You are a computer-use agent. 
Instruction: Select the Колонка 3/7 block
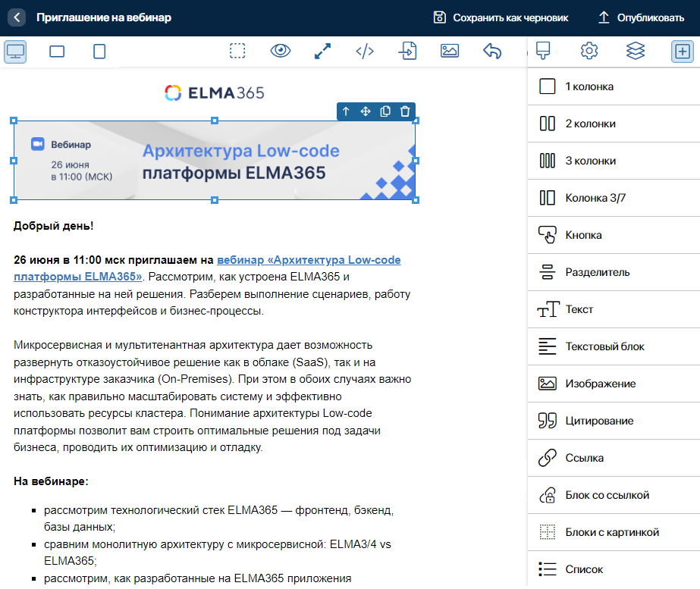coord(614,198)
